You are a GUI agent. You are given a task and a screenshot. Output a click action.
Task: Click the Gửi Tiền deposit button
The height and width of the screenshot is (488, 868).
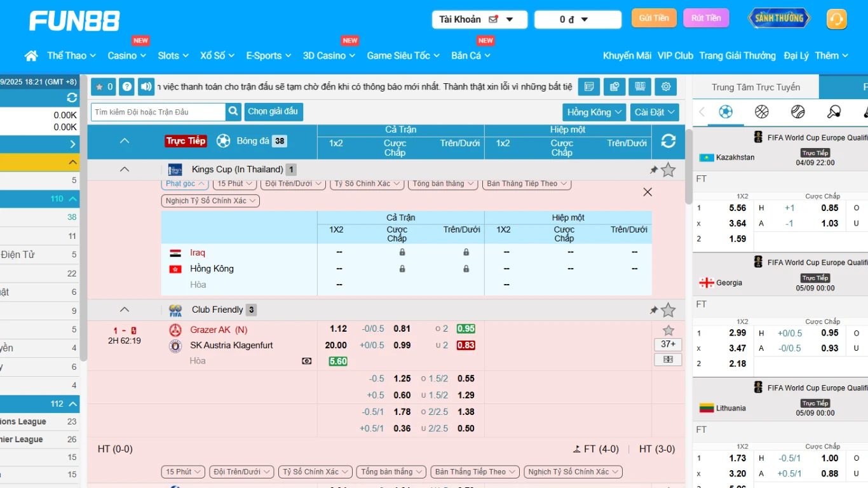pos(654,18)
